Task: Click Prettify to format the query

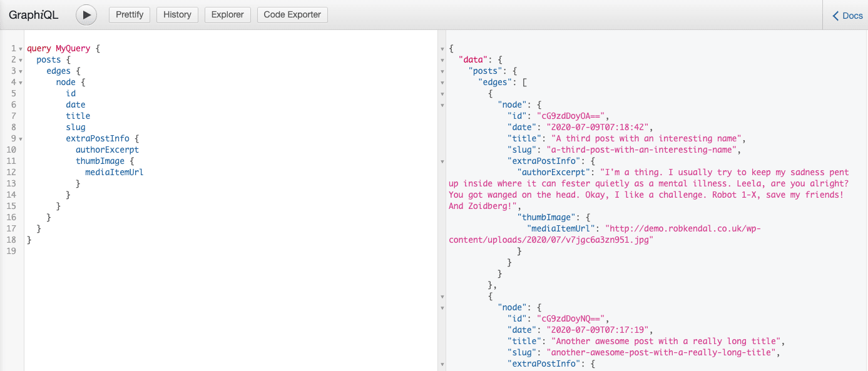Action: pos(129,14)
